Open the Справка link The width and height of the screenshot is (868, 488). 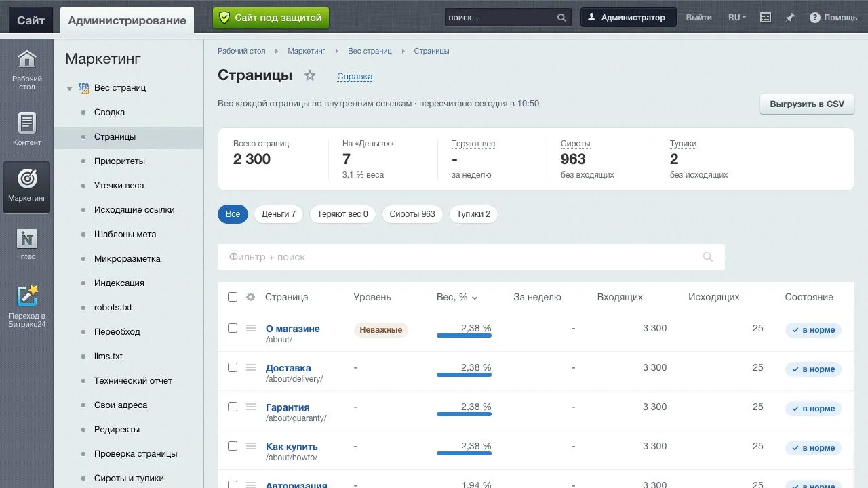click(x=355, y=77)
